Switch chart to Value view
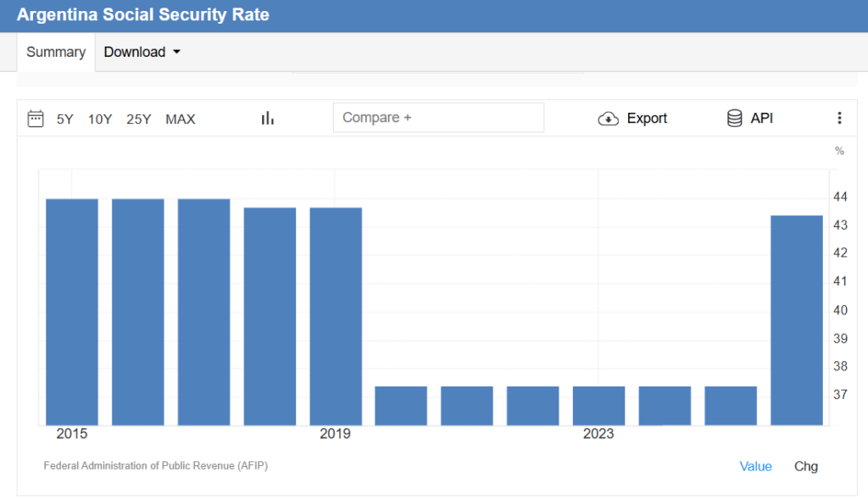This screenshot has height=500, width=868. coord(755,466)
